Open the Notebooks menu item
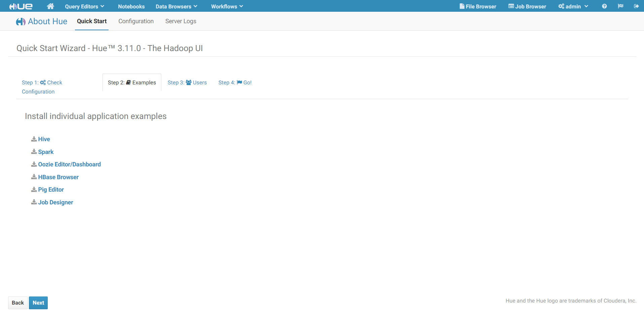The width and height of the screenshot is (644, 316). (x=131, y=6)
